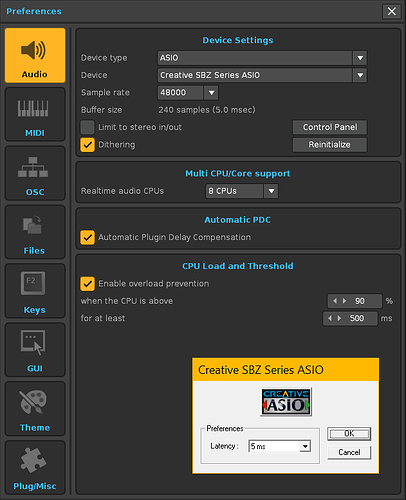Click the Reinitialize button

point(330,145)
